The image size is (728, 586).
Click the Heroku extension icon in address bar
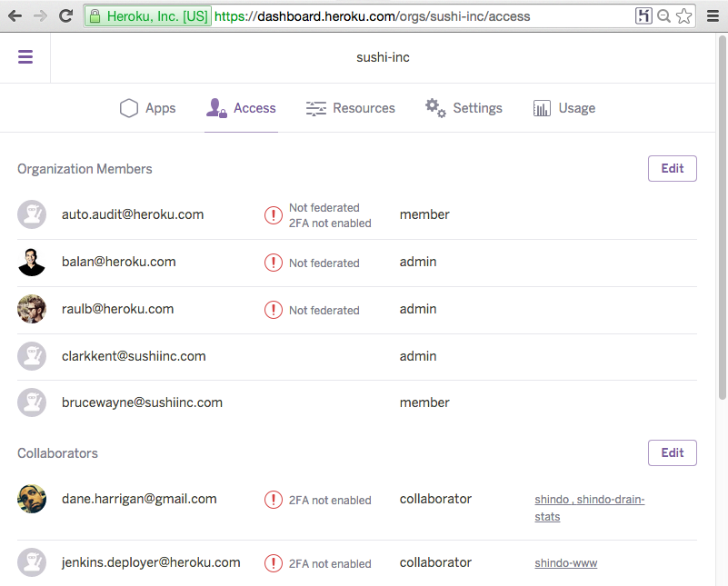tap(643, 15)
